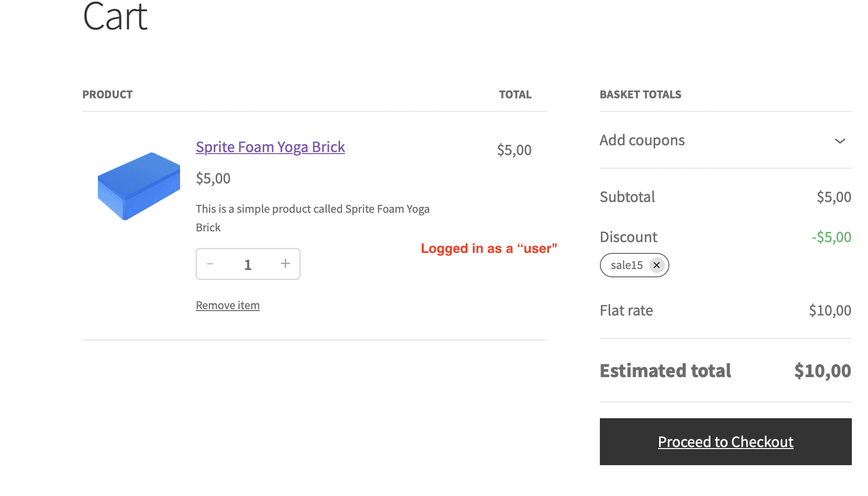
Task: Click the PRODUCT column header
Action: click(x=107, y=94)
